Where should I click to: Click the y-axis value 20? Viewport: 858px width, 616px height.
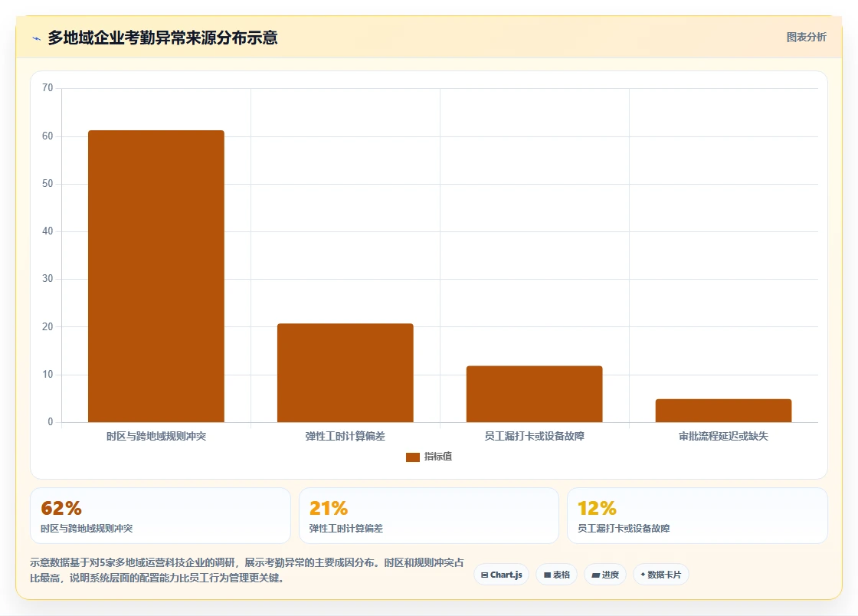coord(47,327)
